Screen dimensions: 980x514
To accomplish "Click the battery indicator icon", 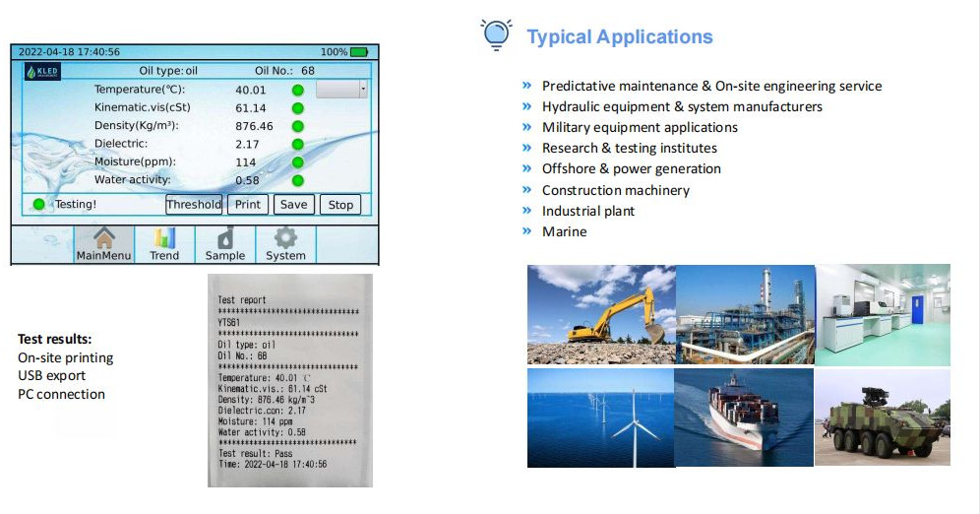I will 358,51.
